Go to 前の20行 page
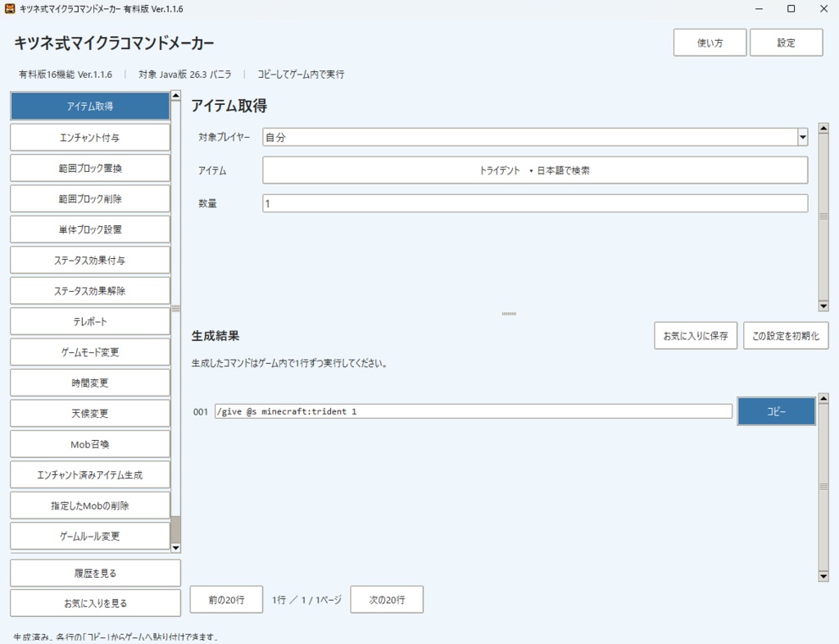The height and width of the screenshot is (644, 839). pos(226,600)
